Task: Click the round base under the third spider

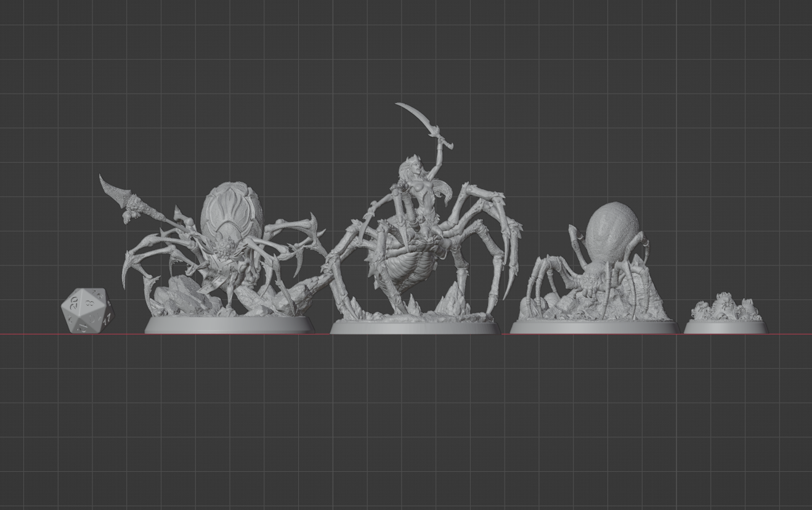Action: pyautogui.click(x=595, y=327)
